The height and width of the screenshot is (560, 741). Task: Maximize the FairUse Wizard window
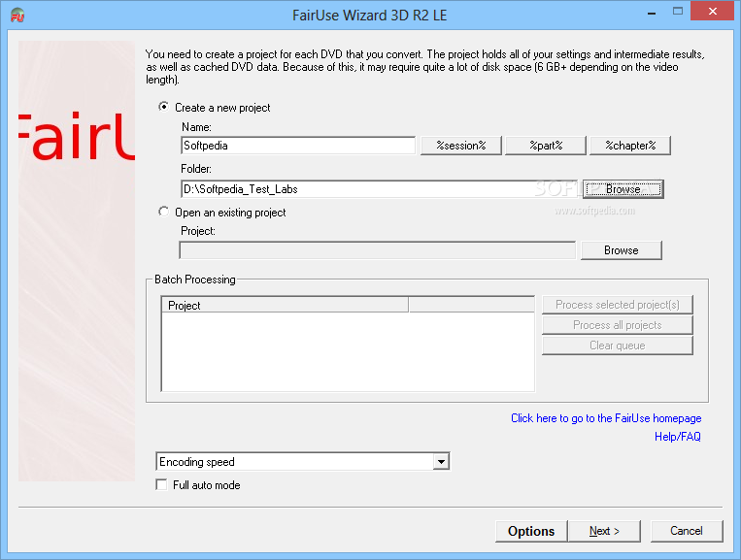[x=678, y=12]
